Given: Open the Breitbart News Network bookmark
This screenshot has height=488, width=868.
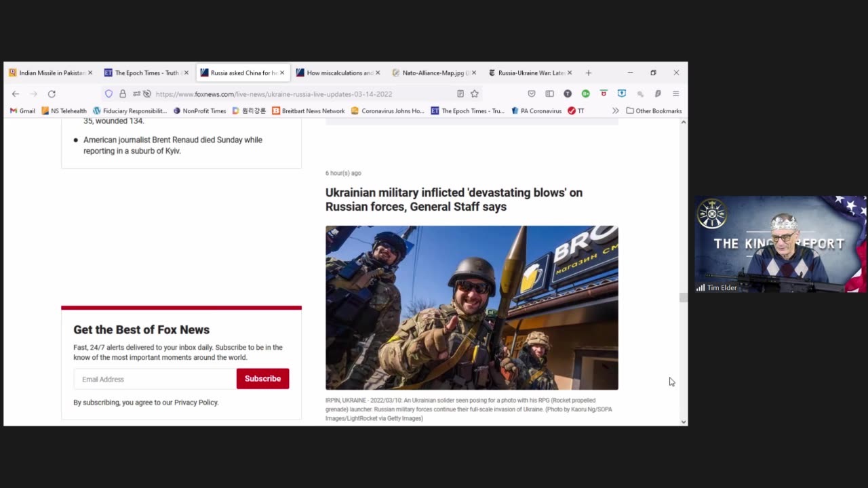Looking at the screenshot, I should coord(309,111).
